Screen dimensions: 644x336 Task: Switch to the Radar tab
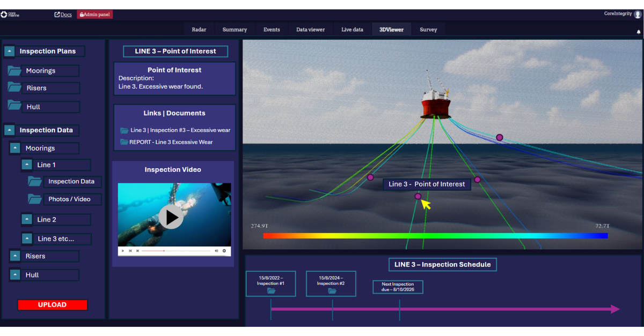pyautogui.click(x=199, y=29)
